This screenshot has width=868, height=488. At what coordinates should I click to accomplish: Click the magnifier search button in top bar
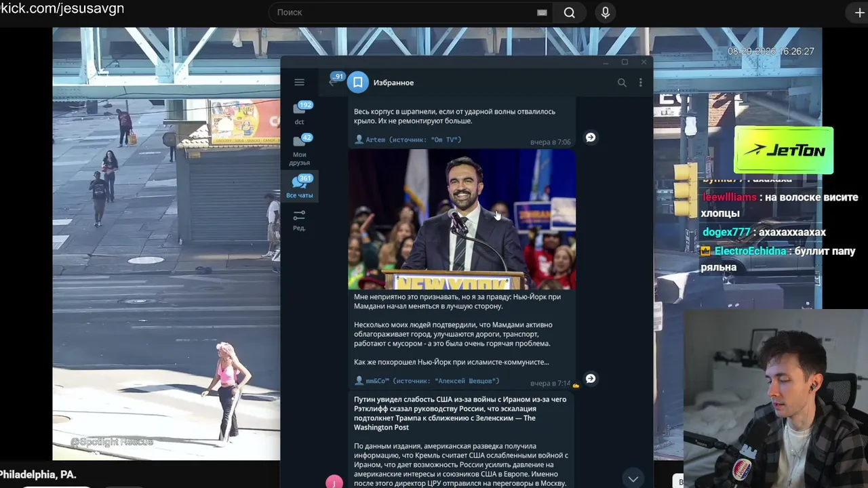point(570,12)
